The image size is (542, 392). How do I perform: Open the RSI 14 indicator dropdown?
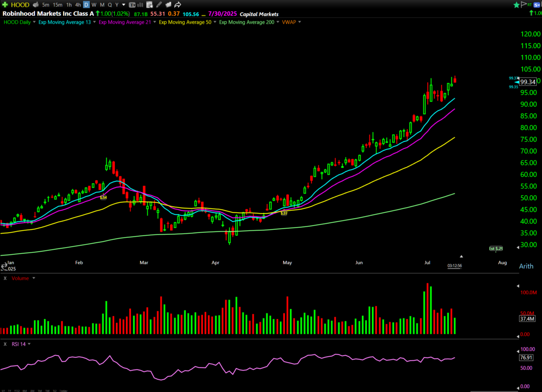click(29, 344)
